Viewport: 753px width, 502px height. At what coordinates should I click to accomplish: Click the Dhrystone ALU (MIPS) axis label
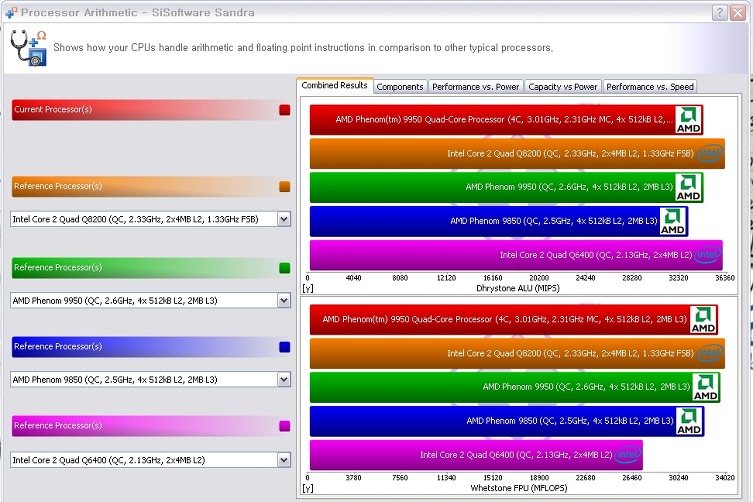[x=518, y=288]
